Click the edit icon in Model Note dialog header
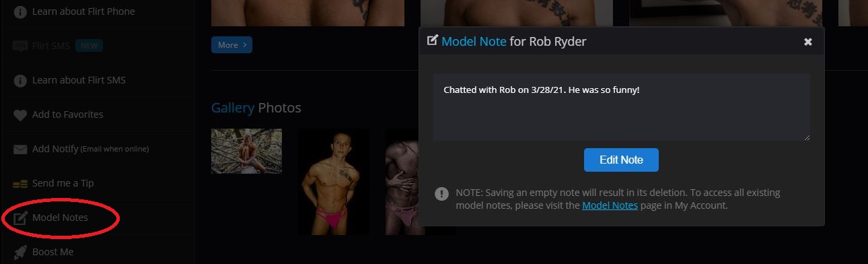Viewport: 868px width, 264px height. point(433,40)
